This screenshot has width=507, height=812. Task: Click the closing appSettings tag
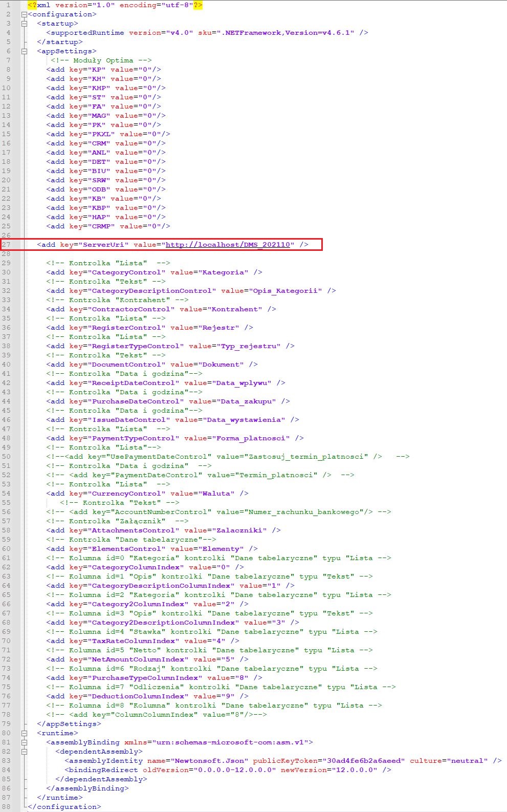tap(69, 724)
